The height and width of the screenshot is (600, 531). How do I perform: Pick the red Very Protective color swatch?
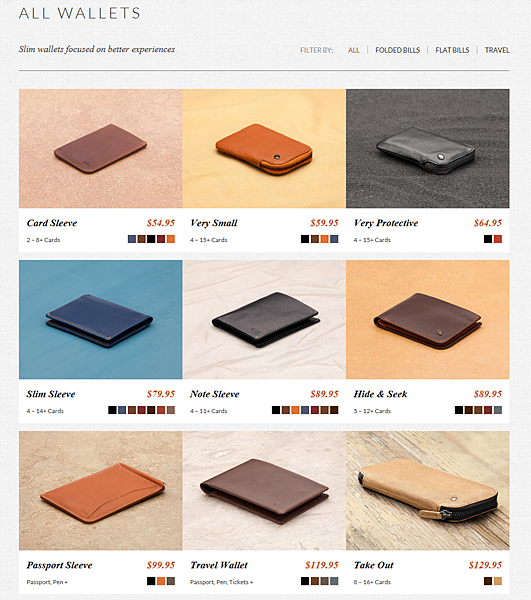pyautogui.click(x=498, y=239)
